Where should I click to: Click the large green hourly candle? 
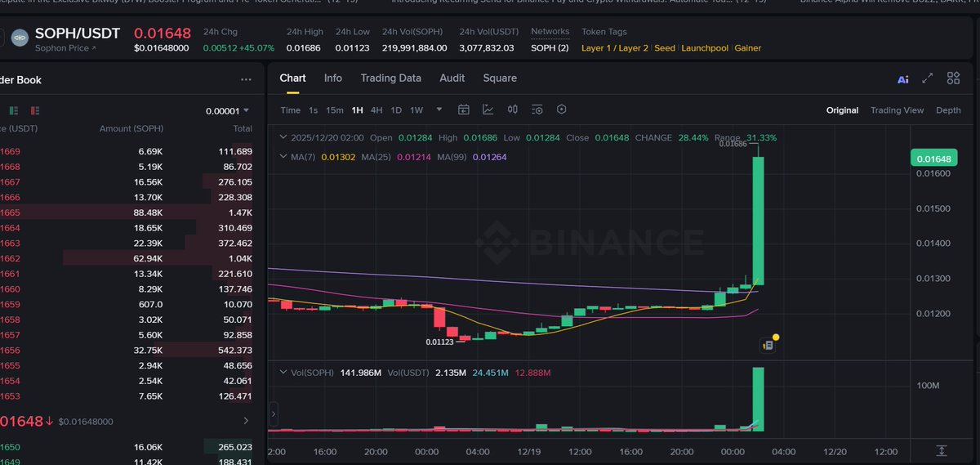(758, 221)
